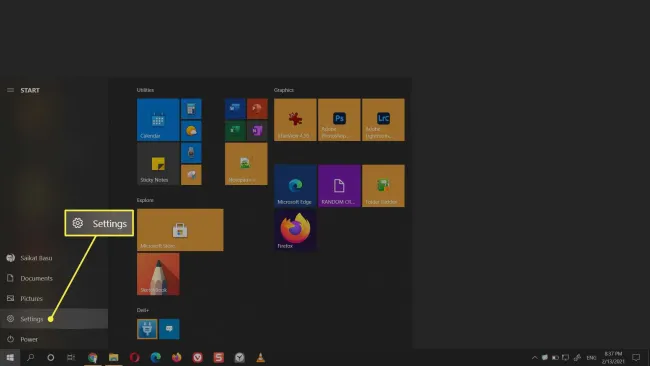Open File Explorer from the taskbar
This screenshot has width=650, height=366.
(114, 357)
